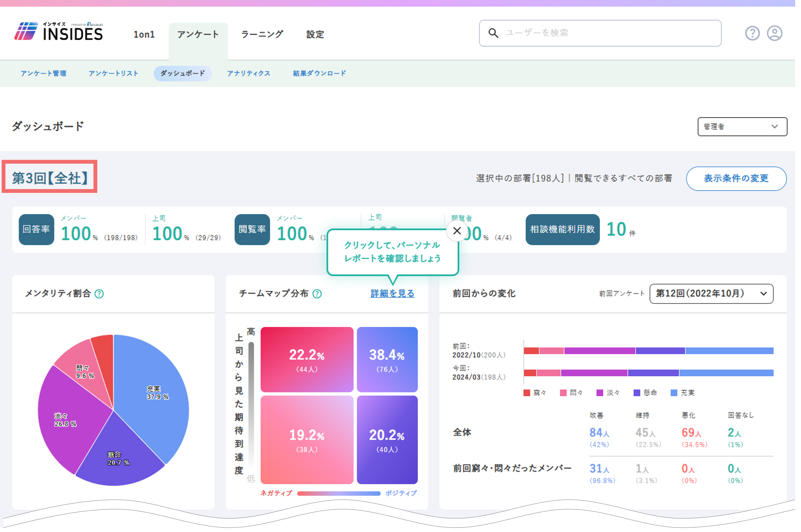Screen dimensions: 801x532
Task: Click the 69人 悪化 value in 全体 row
Action: [691, 433]
